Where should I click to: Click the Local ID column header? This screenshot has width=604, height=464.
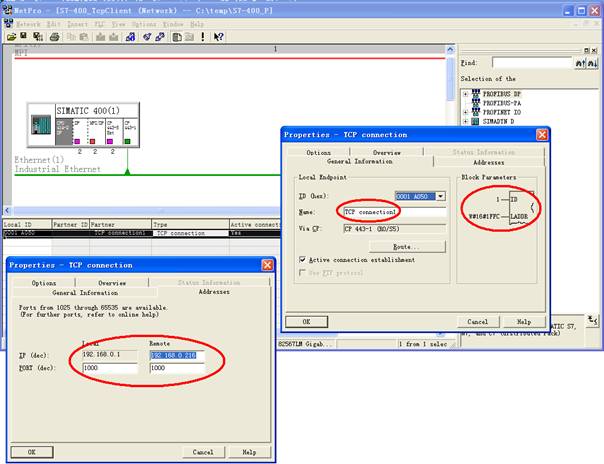point(27,224)
